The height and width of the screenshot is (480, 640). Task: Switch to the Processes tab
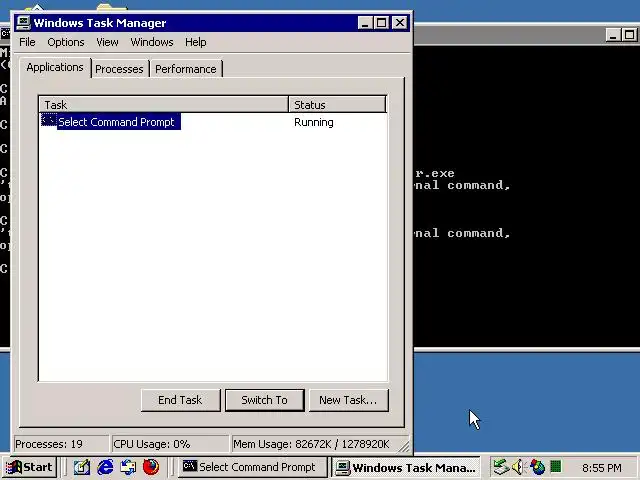(119, 69)
